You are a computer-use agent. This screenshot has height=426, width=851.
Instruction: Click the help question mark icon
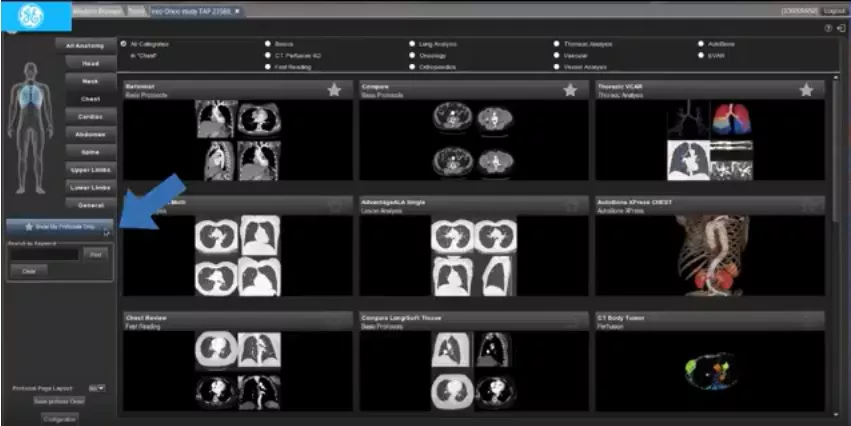pyautogui.click(x=828, y=29)
